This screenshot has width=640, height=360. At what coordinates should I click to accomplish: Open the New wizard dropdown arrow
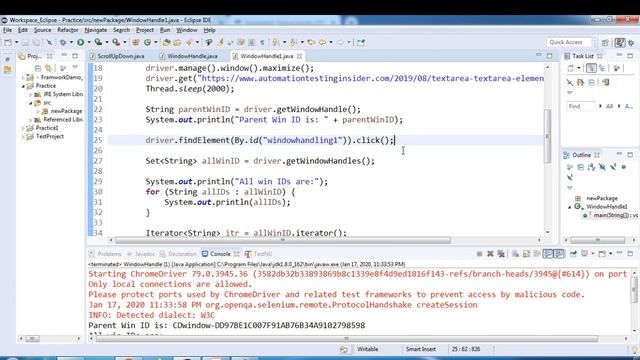click(16, 42)
